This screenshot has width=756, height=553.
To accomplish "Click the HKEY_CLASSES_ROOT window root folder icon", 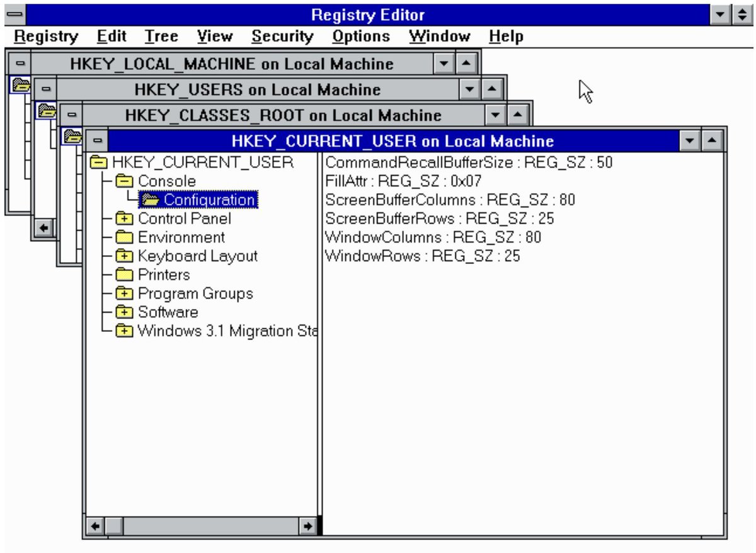I will pyautogui.click(x=72, y=135).
